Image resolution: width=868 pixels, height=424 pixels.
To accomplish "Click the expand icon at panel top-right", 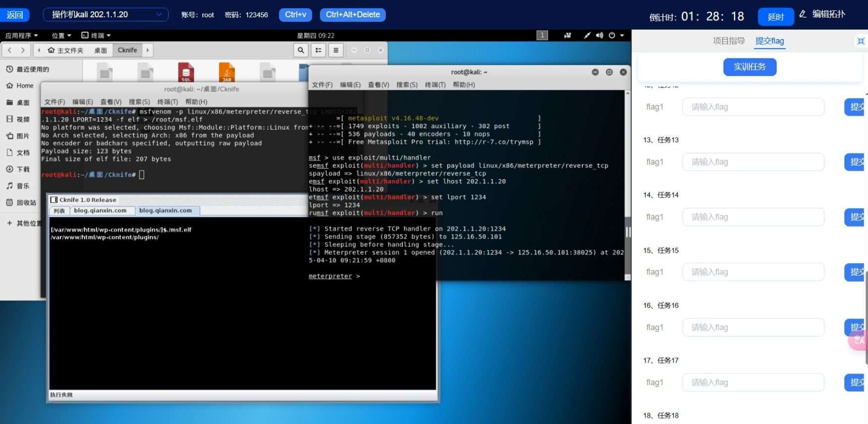I will 861,41.
